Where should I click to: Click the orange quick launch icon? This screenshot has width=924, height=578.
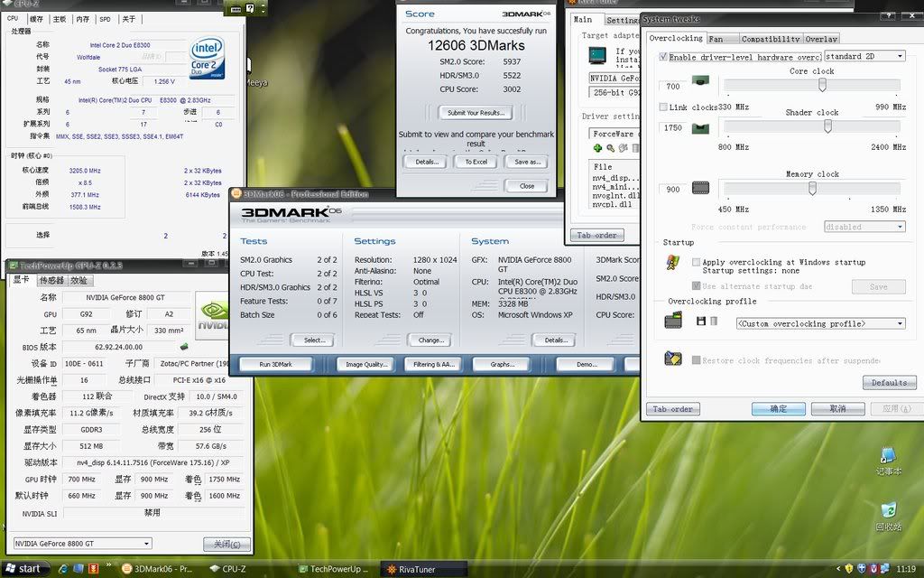click(93, 569)
